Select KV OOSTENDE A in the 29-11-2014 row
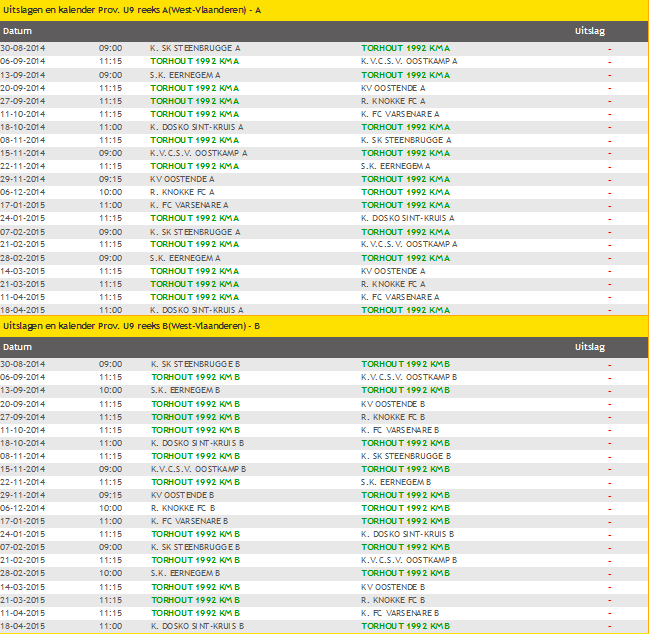This screenshot has height=635, width=649. (182, 179)
